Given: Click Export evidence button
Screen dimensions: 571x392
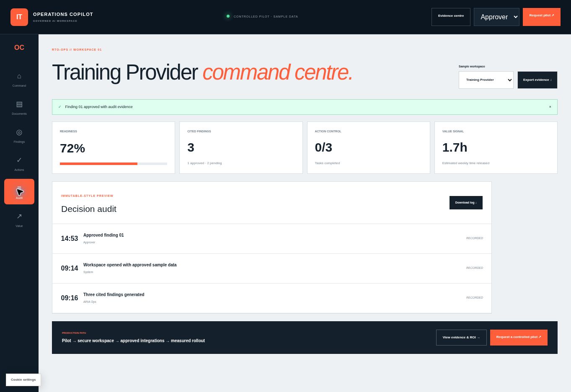Looking at the screenshot, I should click(537, 80).
